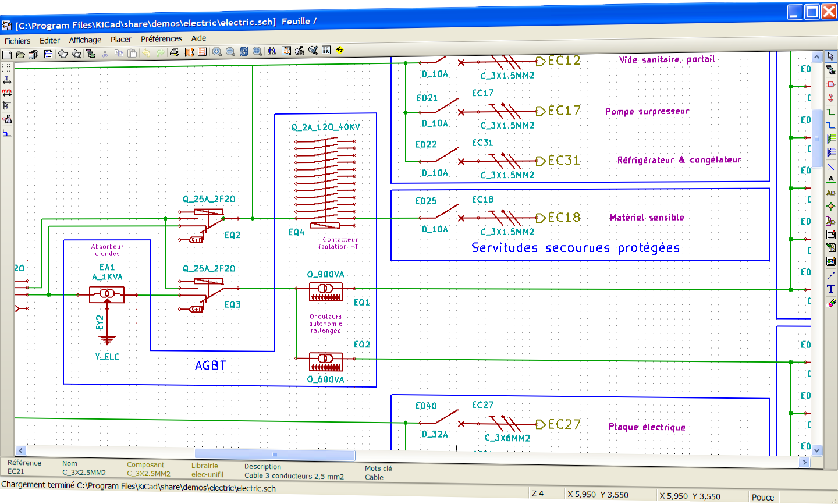Select the blue Place bus tool
838x504 pixels.
pos(831,125)
